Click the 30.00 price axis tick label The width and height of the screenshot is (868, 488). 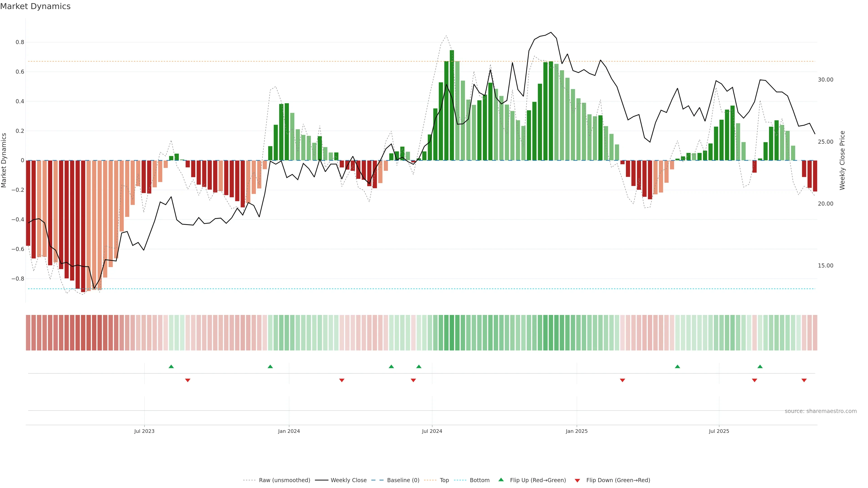pos(825,80)
